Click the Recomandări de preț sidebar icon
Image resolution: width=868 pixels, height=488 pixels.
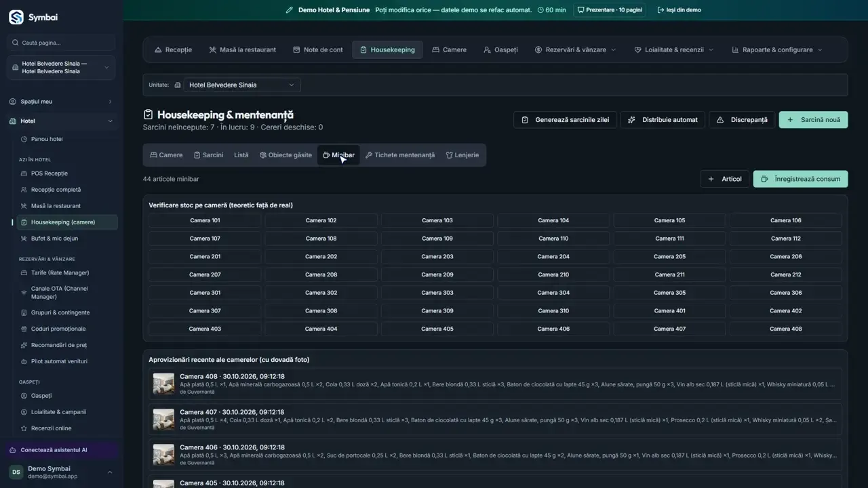24,345
